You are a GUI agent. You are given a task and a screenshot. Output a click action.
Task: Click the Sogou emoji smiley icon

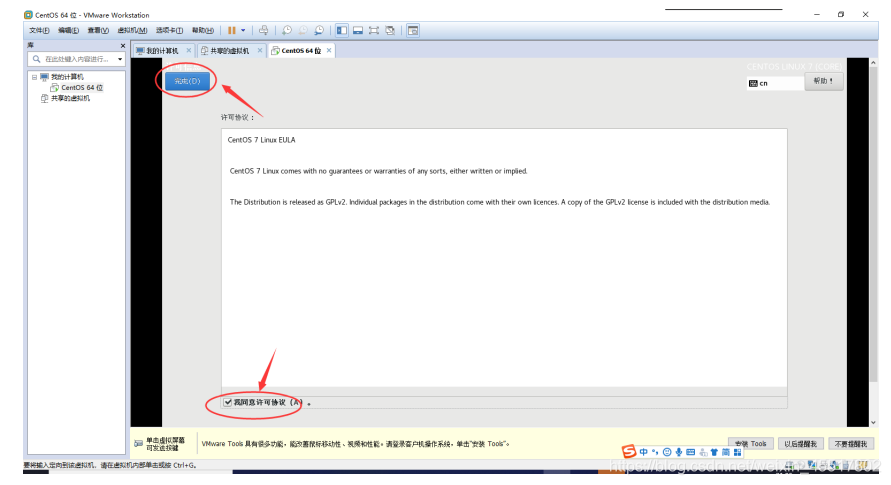coord(667,452)
